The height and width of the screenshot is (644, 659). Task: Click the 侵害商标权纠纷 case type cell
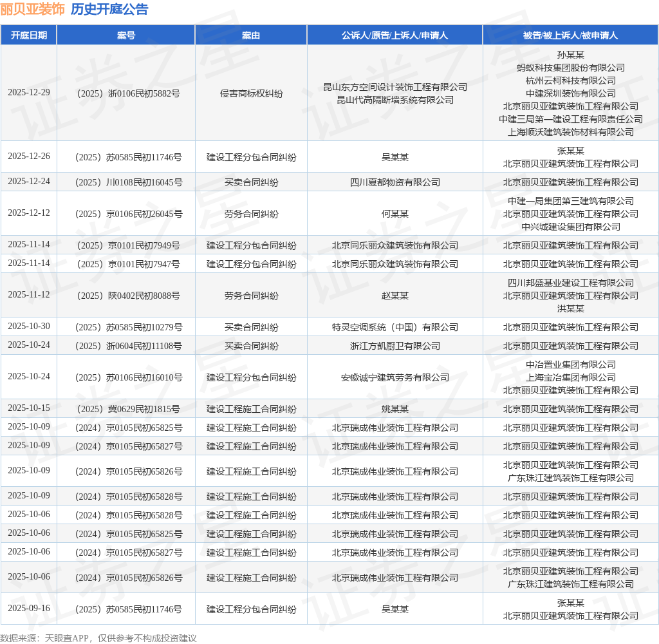pyautogui.click(x=251, y=93)
